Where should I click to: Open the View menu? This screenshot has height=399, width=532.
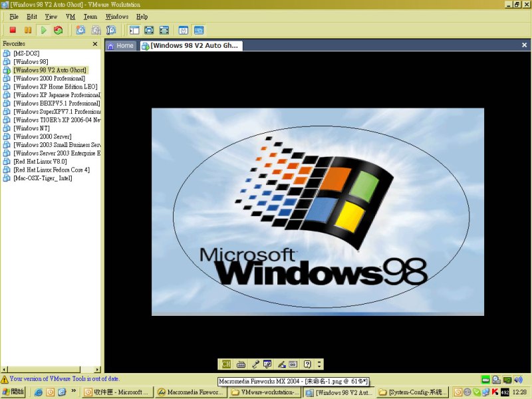pyautogui.click(x=51, y=17)
